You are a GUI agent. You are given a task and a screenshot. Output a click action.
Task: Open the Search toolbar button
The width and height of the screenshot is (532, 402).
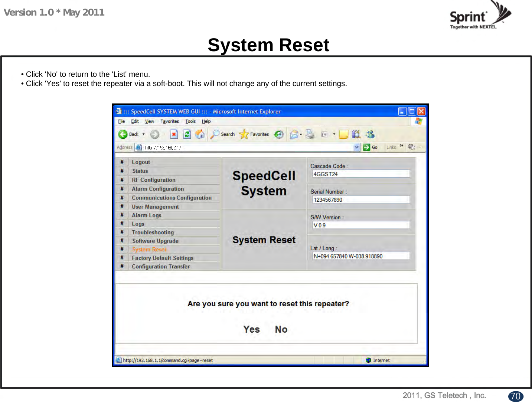[222, 134]
